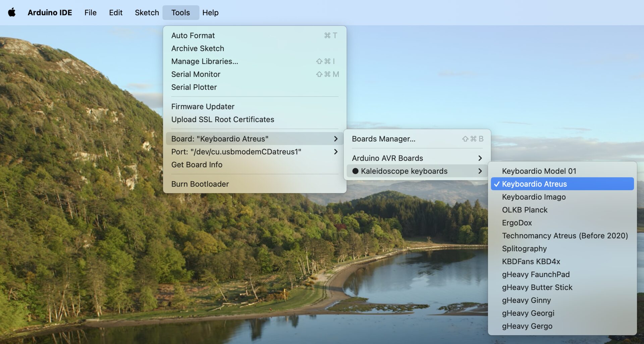Open the Arduino IDE application menu
The width and height of the screenshot is (644, 344).
pyautogui.click(x=50, y=12)
